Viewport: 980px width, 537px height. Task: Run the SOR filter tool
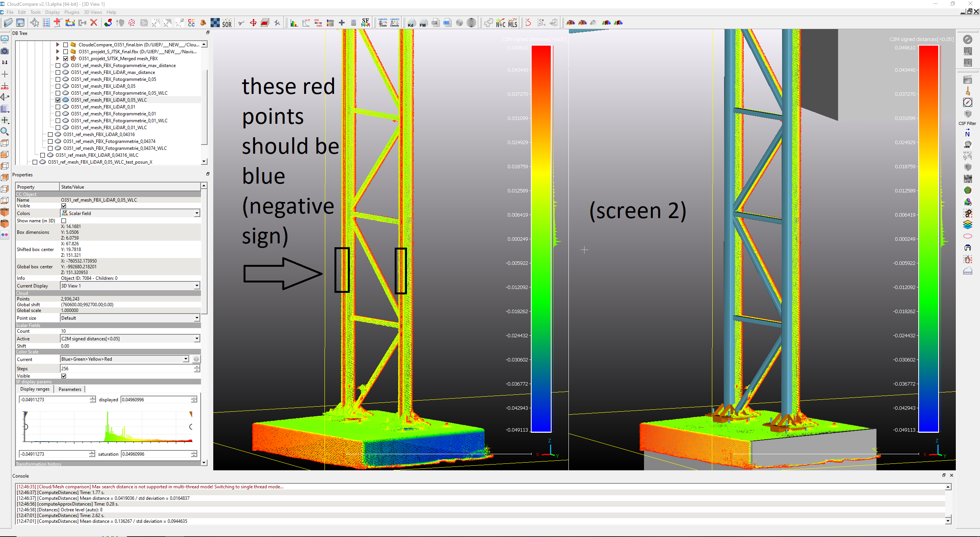coord(227,23)
